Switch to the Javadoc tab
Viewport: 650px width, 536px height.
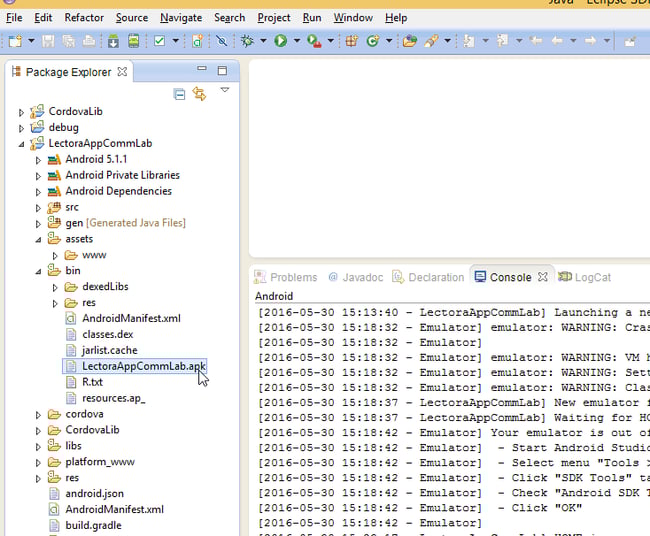[x=356, y=277]
